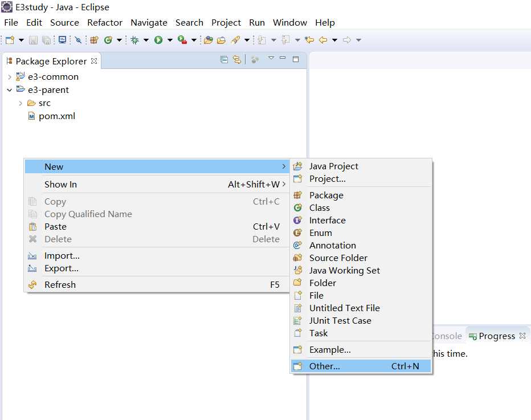Click the Save All toolbar icon
The image size is (531, 420).
[x=46, y=40]
